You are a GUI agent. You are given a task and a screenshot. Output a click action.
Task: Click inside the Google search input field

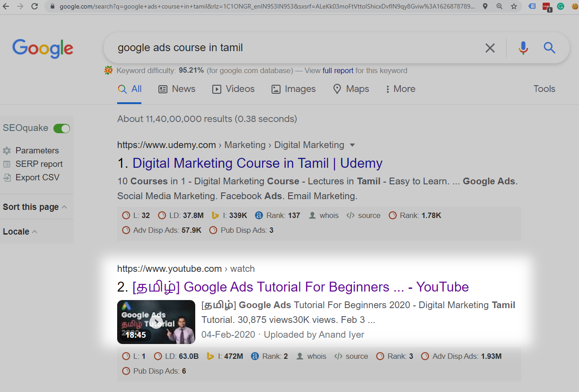pos(292,48)
